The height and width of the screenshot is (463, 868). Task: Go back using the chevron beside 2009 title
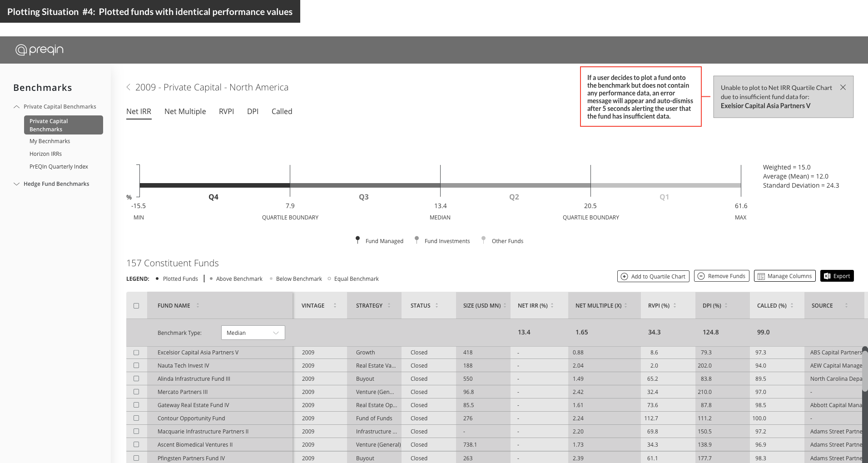point(129,87)
